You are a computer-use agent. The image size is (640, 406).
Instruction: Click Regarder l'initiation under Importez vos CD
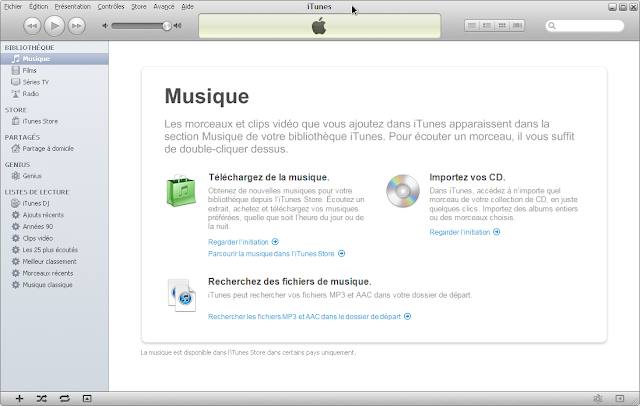[464, 232]
